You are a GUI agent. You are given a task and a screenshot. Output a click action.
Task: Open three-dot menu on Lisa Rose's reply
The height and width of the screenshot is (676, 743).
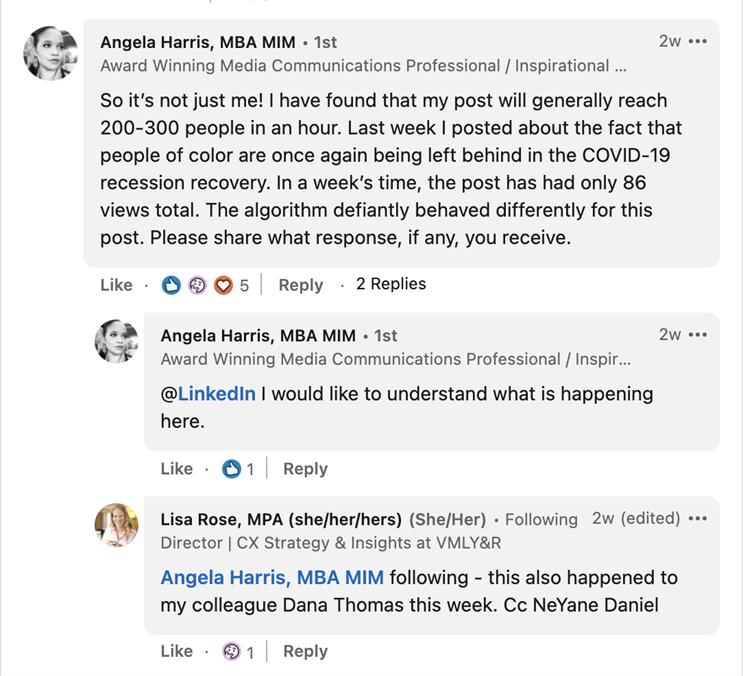698,519
